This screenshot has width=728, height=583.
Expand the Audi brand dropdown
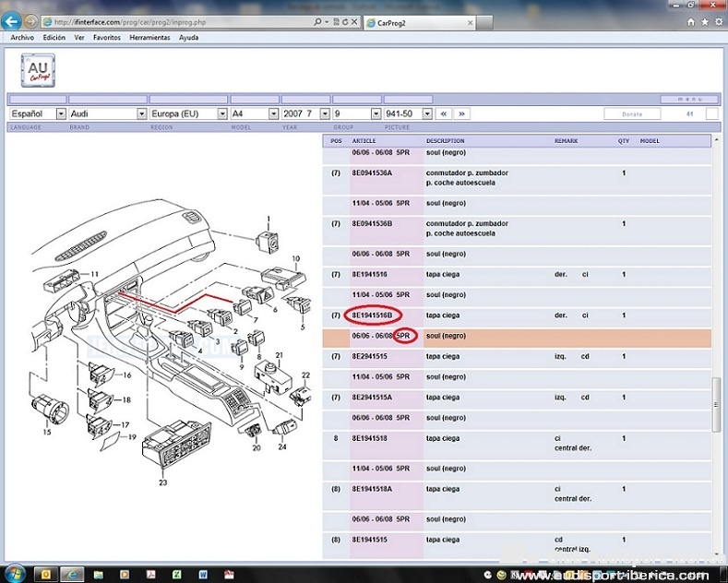click(x=141, y=113)
